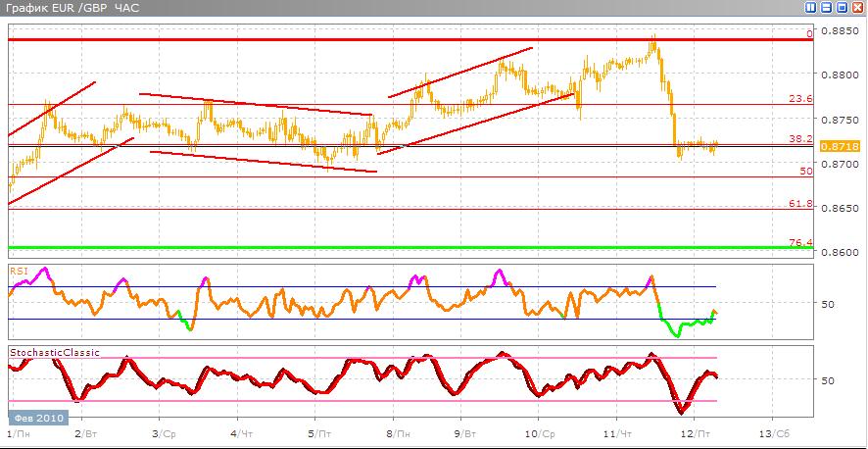Select the Fibonacci 61.8 level label

800,203
